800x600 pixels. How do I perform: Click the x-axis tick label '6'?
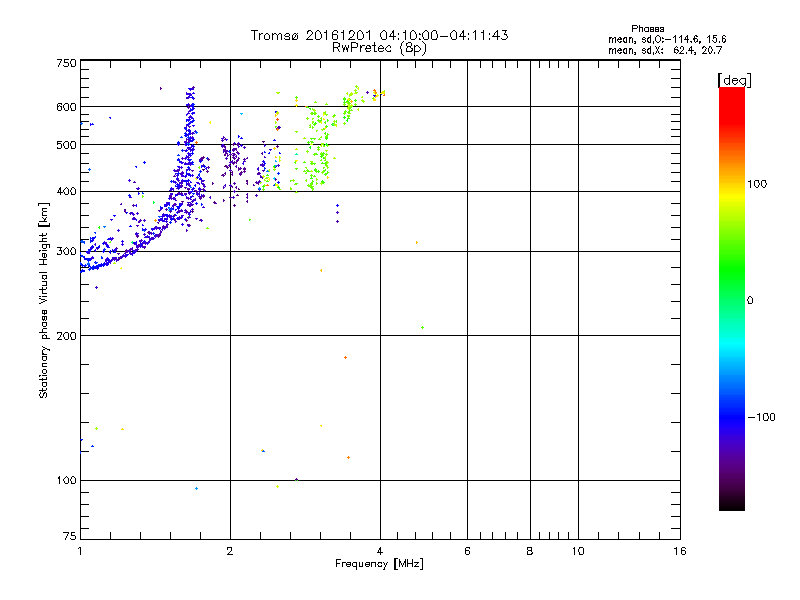pos(467,551)
